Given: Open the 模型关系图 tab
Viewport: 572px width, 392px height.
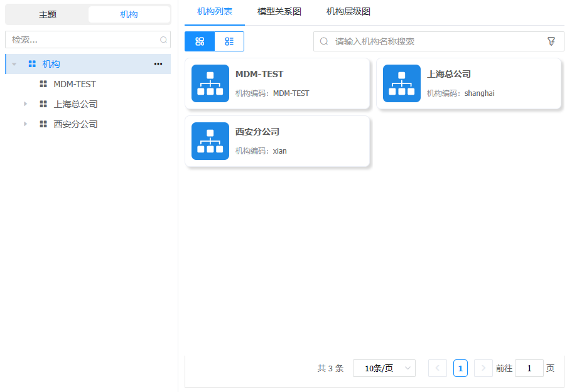Looking at the screenshot, I should click(x=279, y=12).
